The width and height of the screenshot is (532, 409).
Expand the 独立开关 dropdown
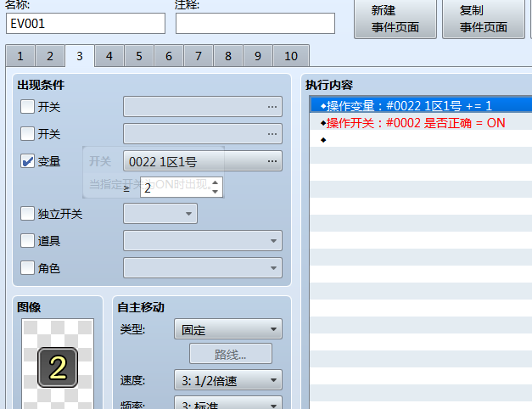(160, 214)
